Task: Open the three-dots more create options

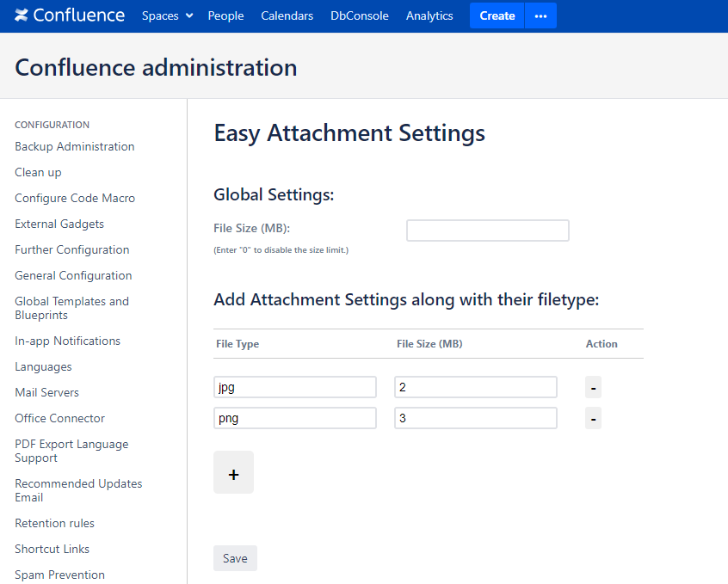Action: click(x=540, y=15)
